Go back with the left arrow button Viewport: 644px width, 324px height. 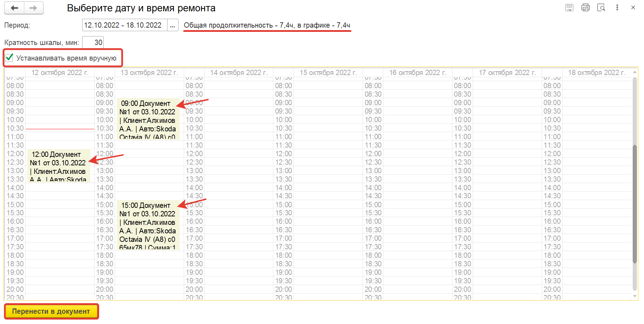click(15, 8)
